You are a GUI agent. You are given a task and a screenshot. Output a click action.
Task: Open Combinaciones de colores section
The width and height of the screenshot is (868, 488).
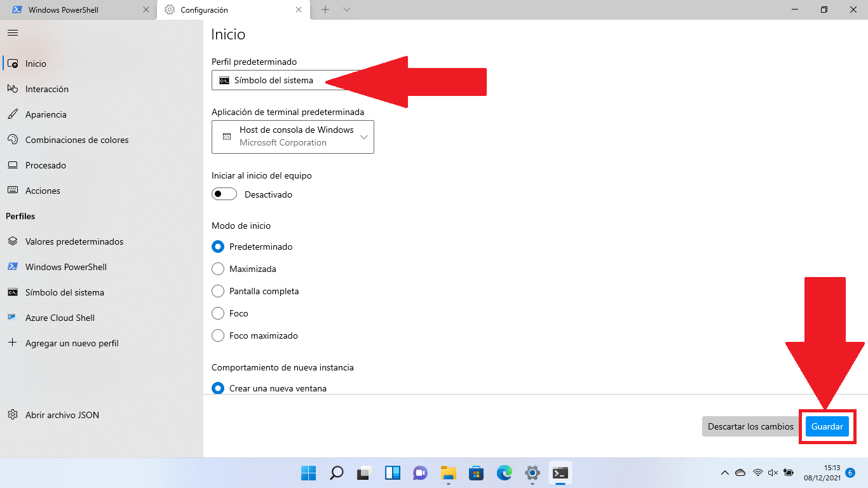point(102,140)
